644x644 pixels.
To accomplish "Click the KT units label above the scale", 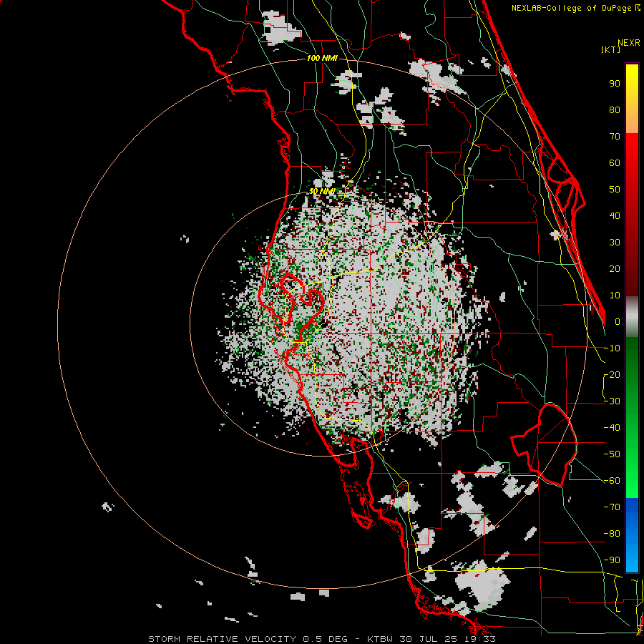I will [611, 49].
